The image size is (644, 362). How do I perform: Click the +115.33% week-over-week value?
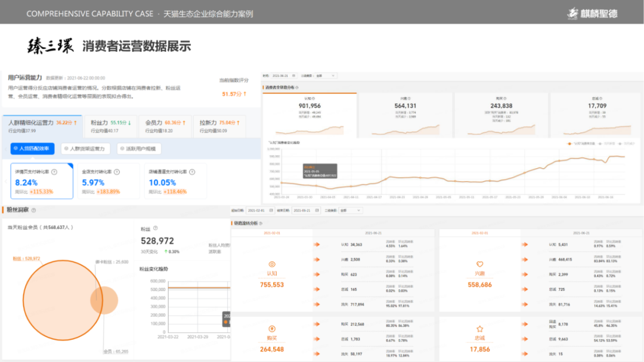tap(42, 192)
